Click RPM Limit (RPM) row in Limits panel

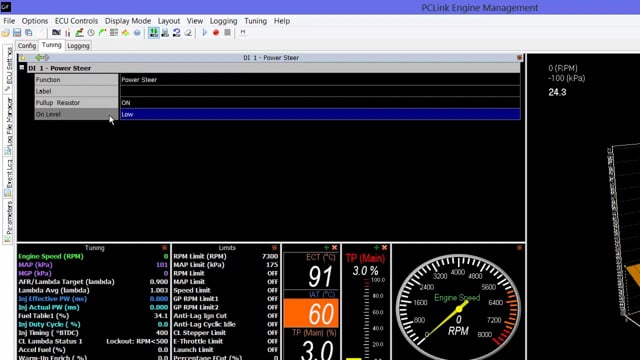tap(225, 256)
